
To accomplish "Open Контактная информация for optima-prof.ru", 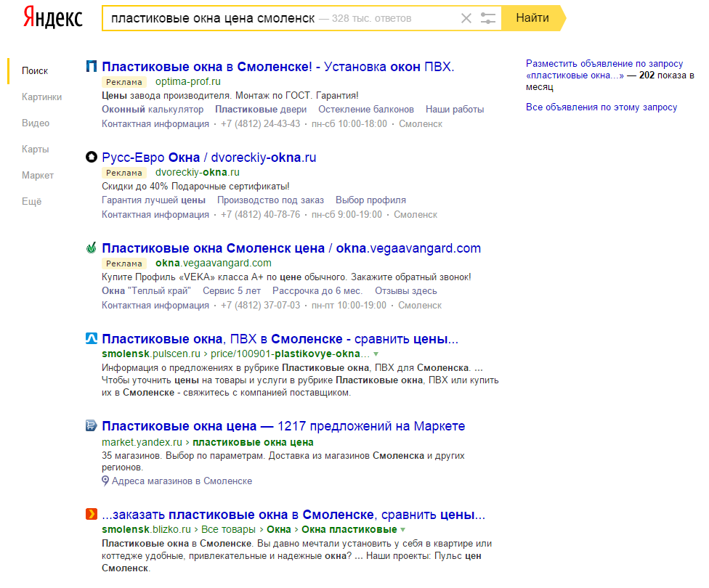I will click(x=155, y=124).
